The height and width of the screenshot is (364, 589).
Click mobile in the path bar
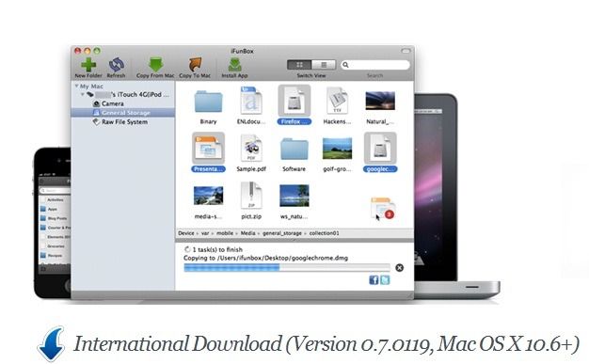click(225, 233)
